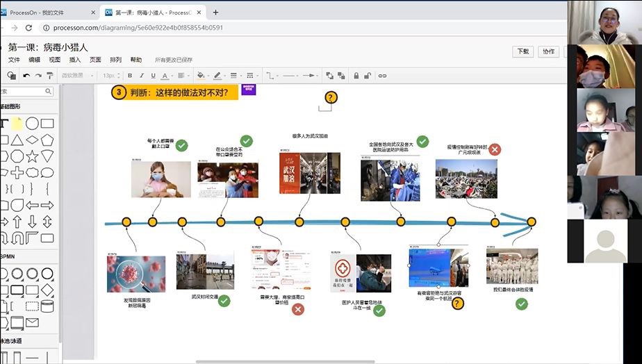Screen dimensions: 642x364
Task: Click the horizontal scrollbar below the canvas
Action: [286, 361]
